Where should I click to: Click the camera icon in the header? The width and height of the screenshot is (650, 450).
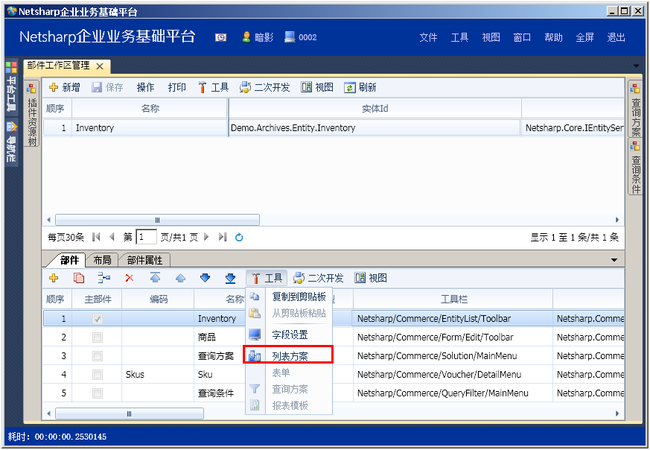pyautogui.click(x=221, y=38)
